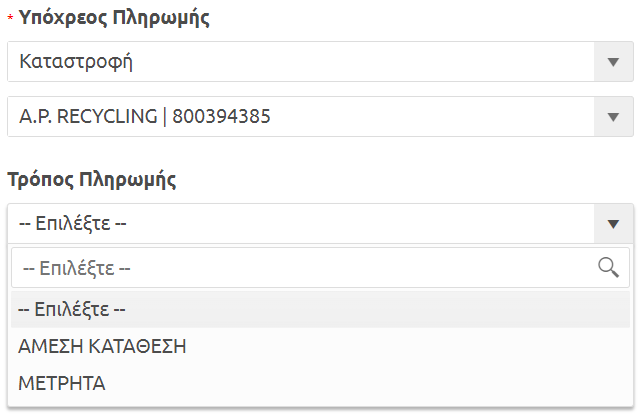
Task: Click the Τρόπος Πληρωμής "-- Επιλέξτε --" selection box
Action: [x=300, y=223]
